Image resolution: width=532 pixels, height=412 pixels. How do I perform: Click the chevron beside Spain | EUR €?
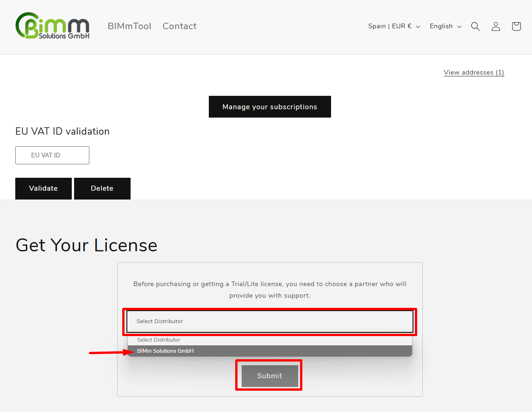(x=418, y=27)
